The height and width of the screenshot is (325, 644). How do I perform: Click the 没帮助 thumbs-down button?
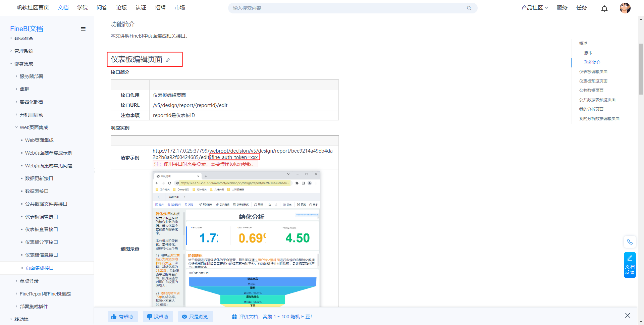158,317
